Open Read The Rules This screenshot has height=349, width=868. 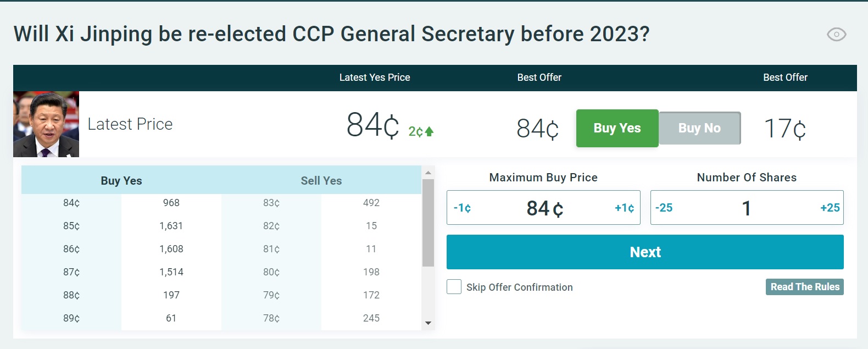pos(805,287)
